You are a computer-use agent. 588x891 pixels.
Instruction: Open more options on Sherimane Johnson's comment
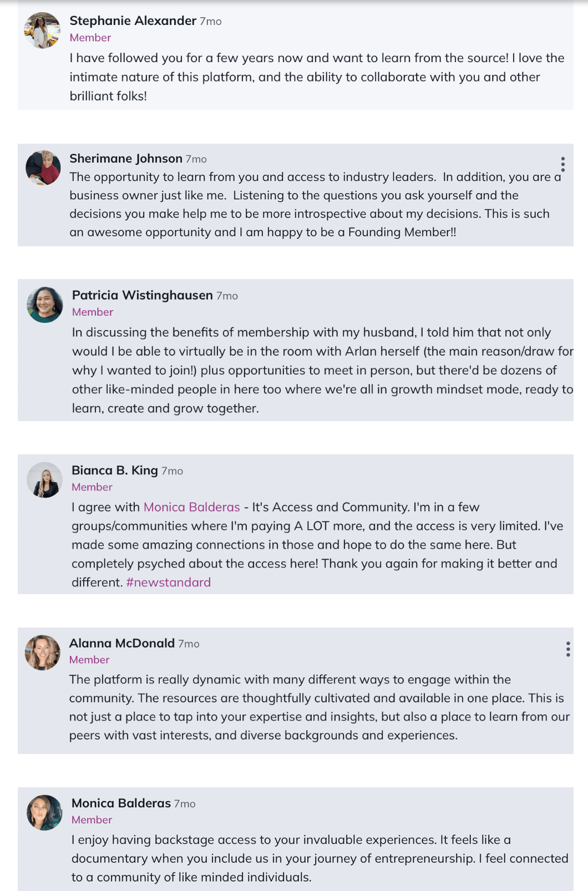[x=562, y=164]
